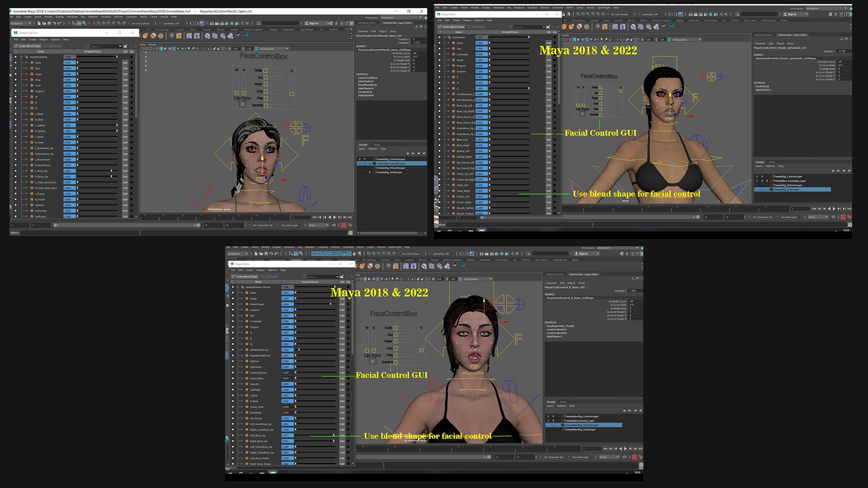This screenshot has height=488, width=868.
Task: Click Create Blend Shape button in bottom Shape Editor
Action: [245, 277]
